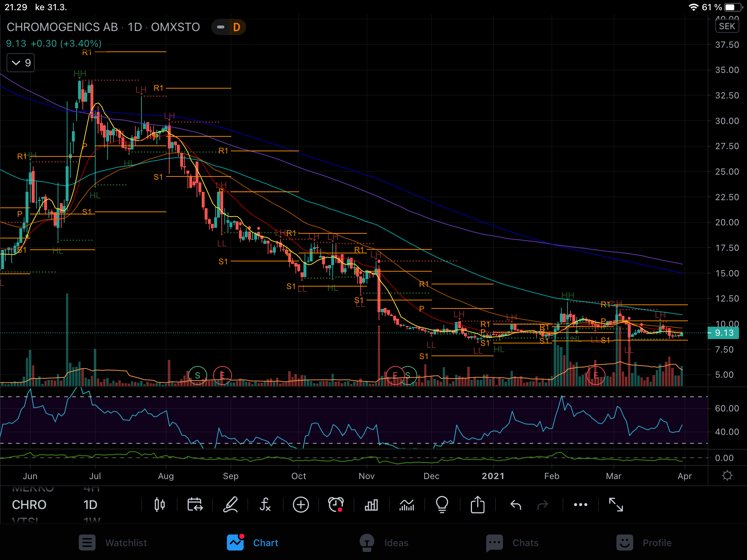Share the chart using share icon
The image size is (747, 560).
477,505
